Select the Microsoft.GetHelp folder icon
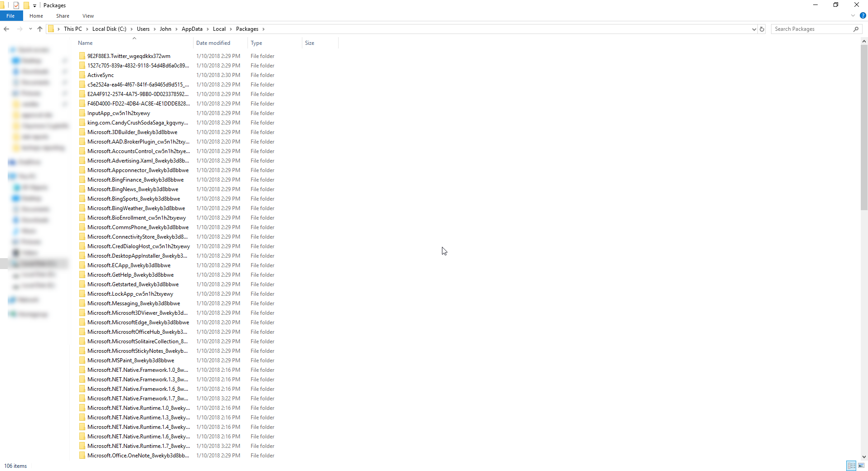 pos(82,275)
